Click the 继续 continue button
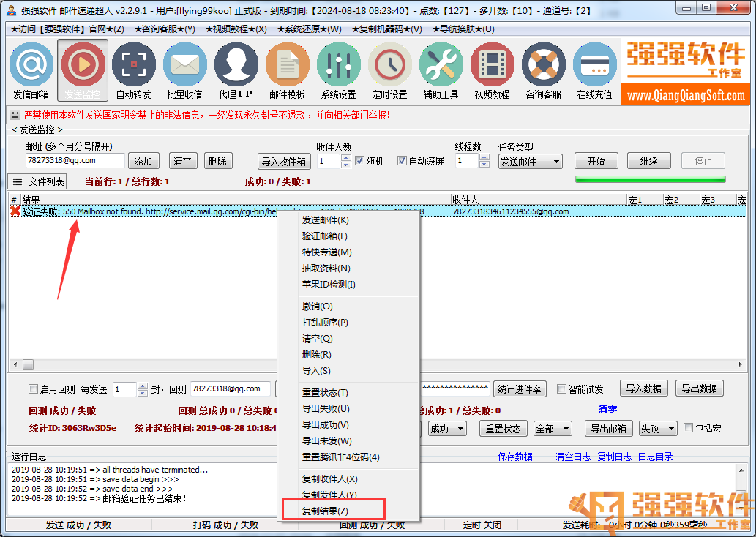Screen dimensions: 756x537 (649, 161)
